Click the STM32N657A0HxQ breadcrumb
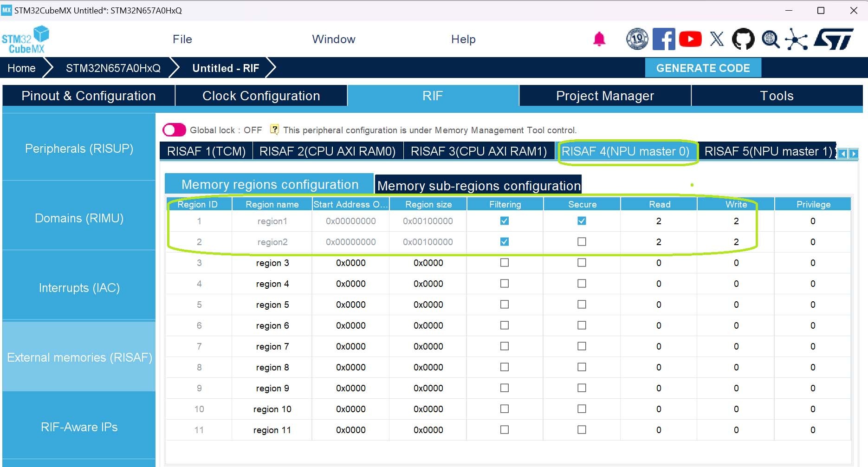The height and width of the screenshot is (467, 868). tap(113, 68)
